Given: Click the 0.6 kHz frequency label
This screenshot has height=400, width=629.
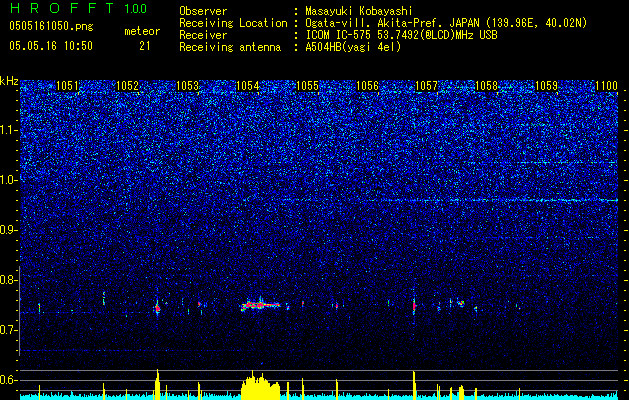Looking at the screenshot, I should (x=9, y=380).
